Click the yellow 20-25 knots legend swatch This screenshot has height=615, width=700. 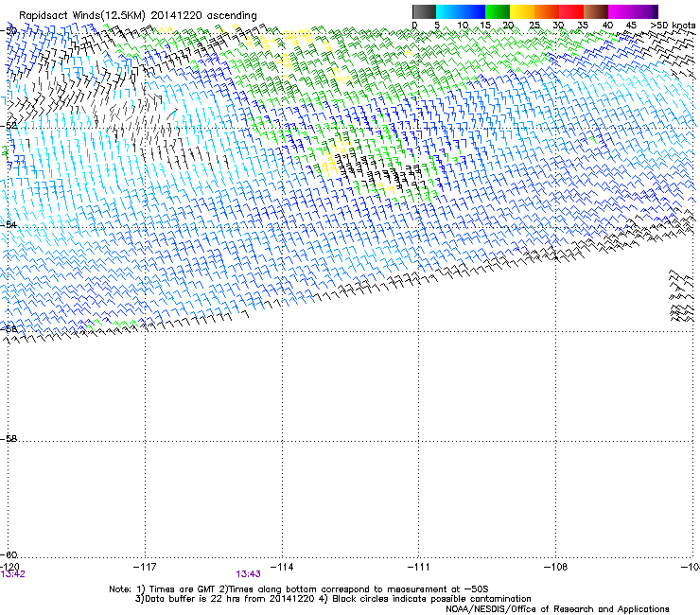tap(522, 11)
